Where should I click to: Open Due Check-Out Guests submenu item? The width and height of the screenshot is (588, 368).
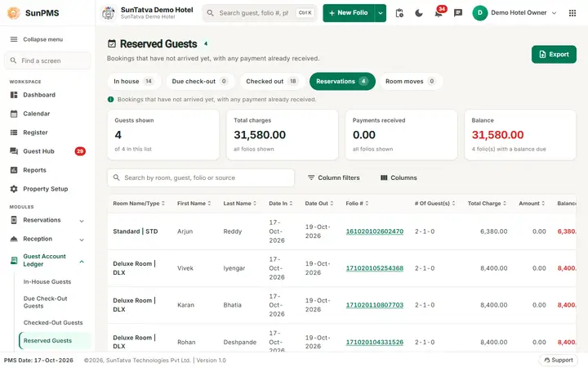tap(46, 303)
